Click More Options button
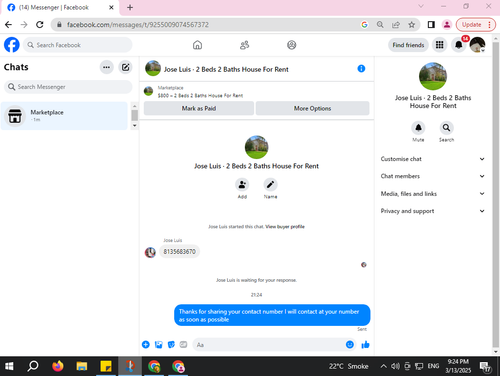This screenshot has height=376, width=500. 312,108
